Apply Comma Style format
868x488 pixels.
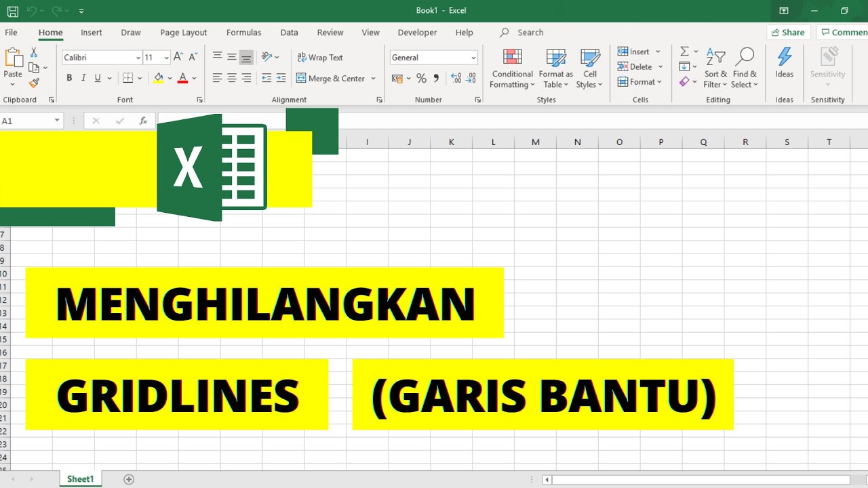[x=436, y=79]
